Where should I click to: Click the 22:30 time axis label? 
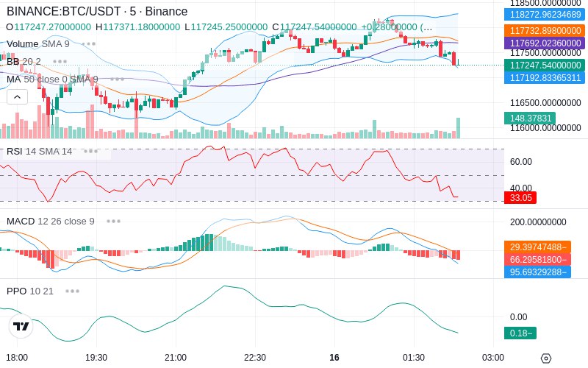pyautogui.click(x=255, y=358)
